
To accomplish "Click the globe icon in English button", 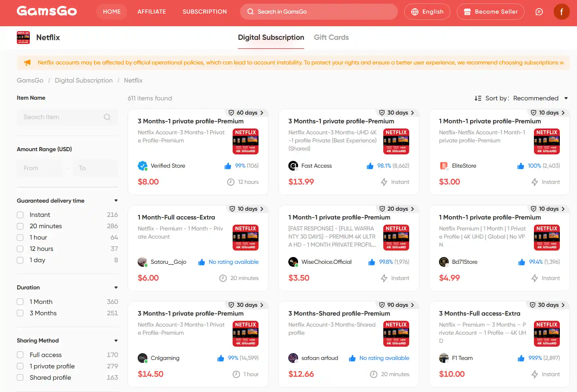I will pos(415,12).
